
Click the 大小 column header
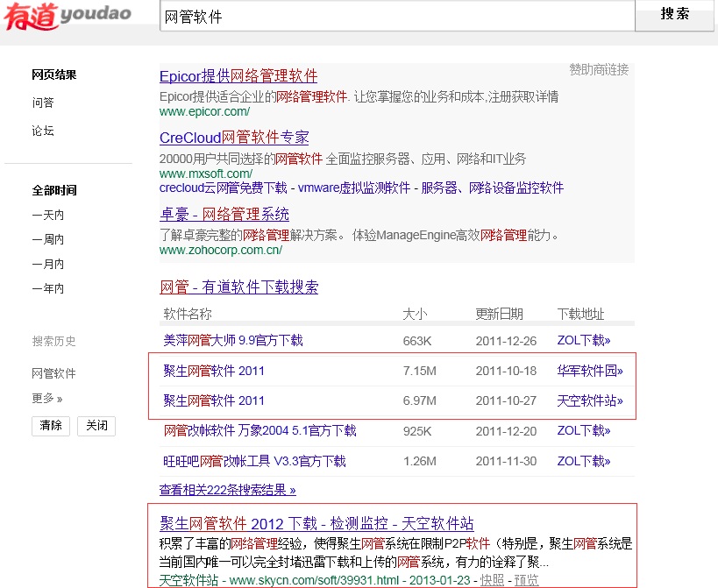pos(415,314)
